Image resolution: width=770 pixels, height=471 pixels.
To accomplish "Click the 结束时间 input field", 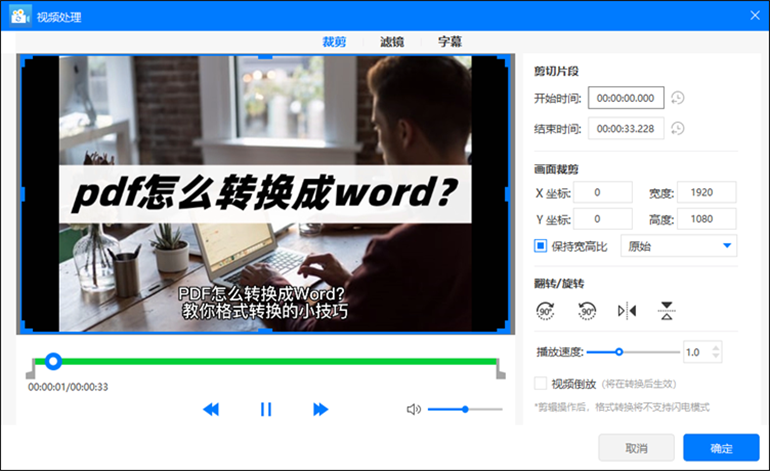I will pyautogui.click(x=626, y=128).
